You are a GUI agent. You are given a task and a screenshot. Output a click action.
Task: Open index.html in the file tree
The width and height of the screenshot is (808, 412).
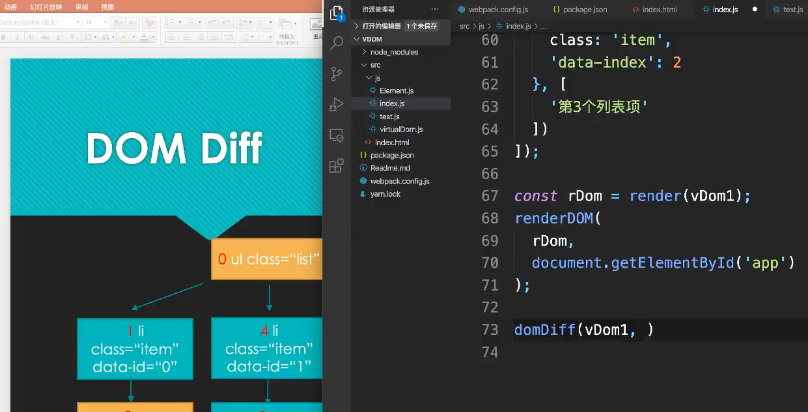(x=400, y=142)
